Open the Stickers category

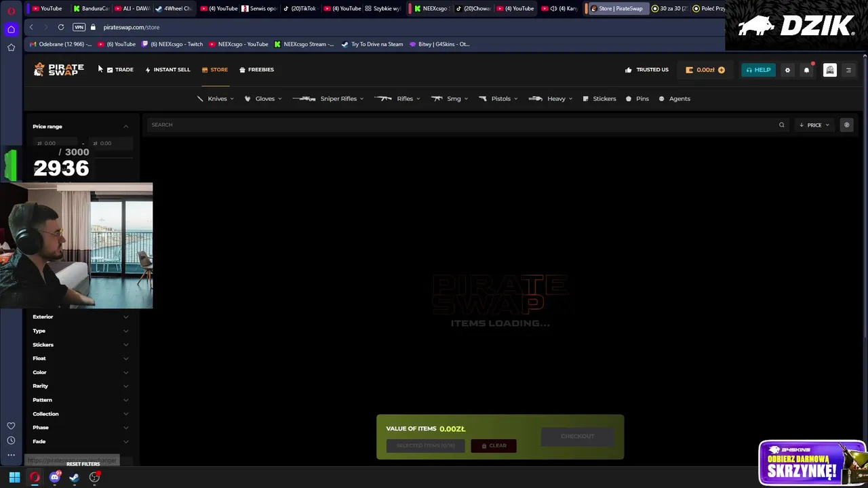(599, 99)
